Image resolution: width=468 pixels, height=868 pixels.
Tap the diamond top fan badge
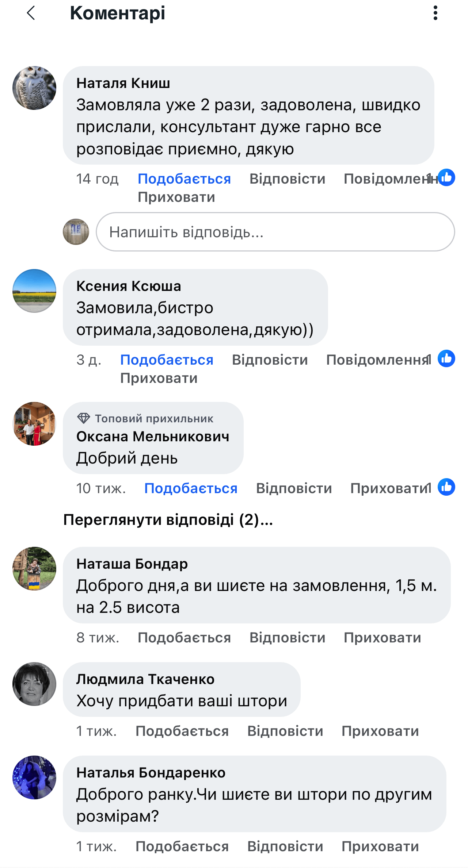(x=83, y=418)
